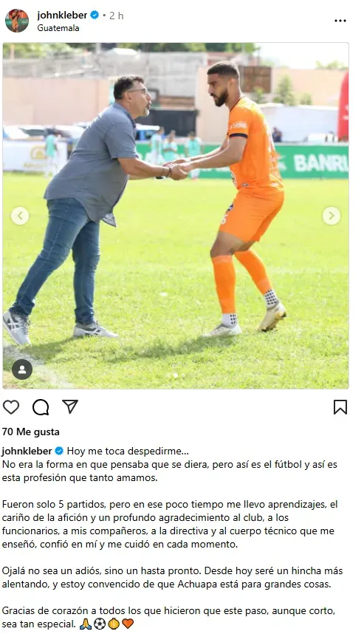This screenshot has width=364, height=634.
Task: Click the orange heart emoji in caption
Action: click(x=128, y=624)
